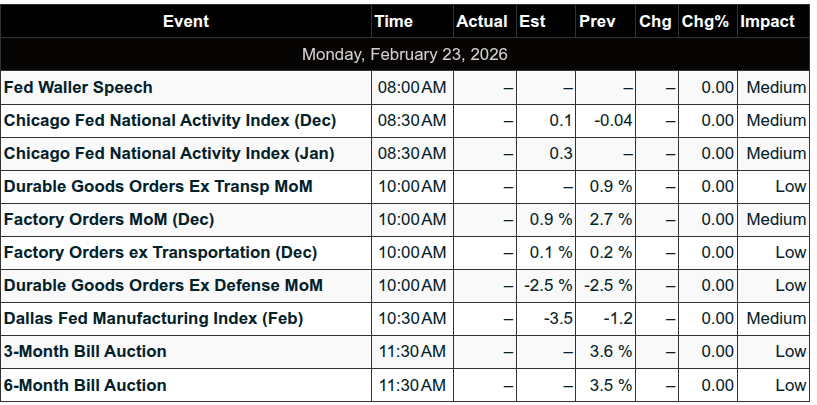Select the Est column header

point(533,21)
